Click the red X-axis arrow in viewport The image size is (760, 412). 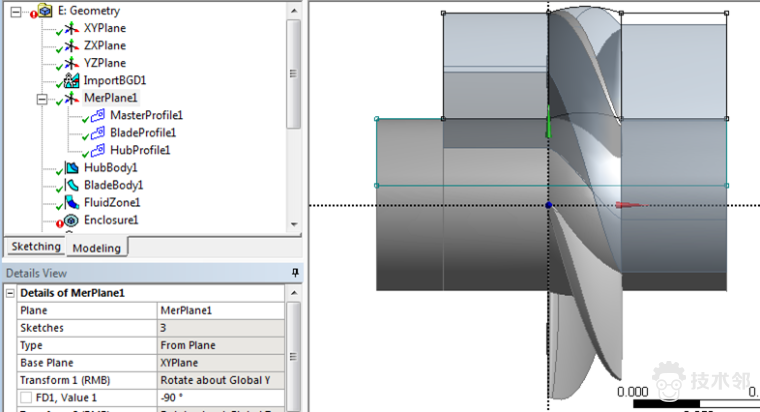click(631, 205)
